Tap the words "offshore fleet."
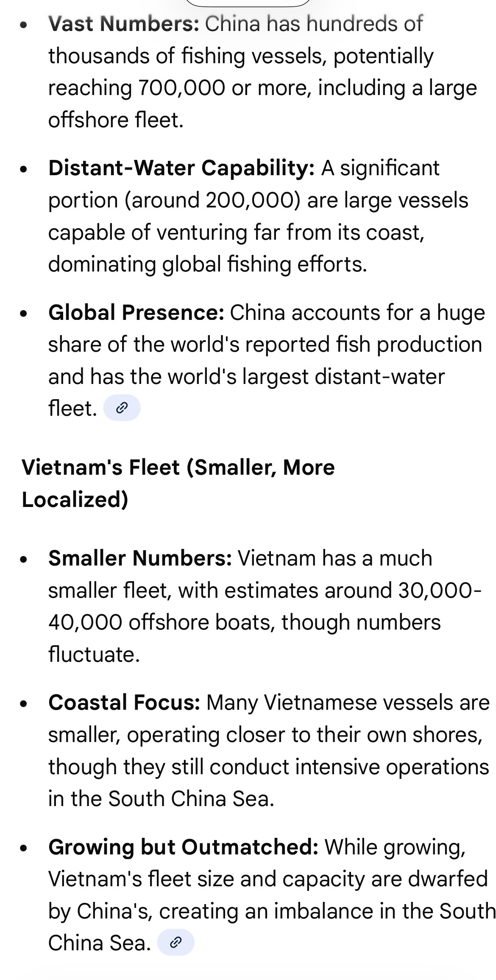Screen dimensions: 496x980 pos(116,120)
